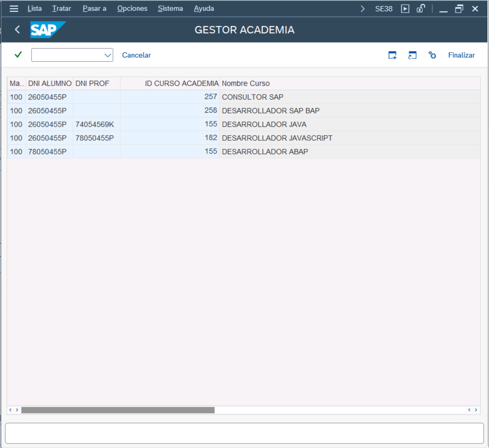489x448 pixels.
Task: Click DNI ALUMNO 78050455P in ABAP row
Action: (50, 152)
